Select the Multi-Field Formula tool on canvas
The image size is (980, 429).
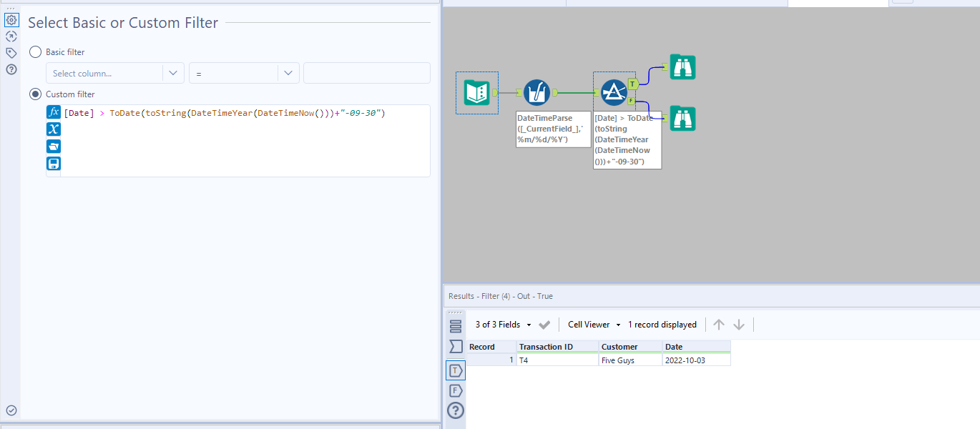[x=536, y=92]
